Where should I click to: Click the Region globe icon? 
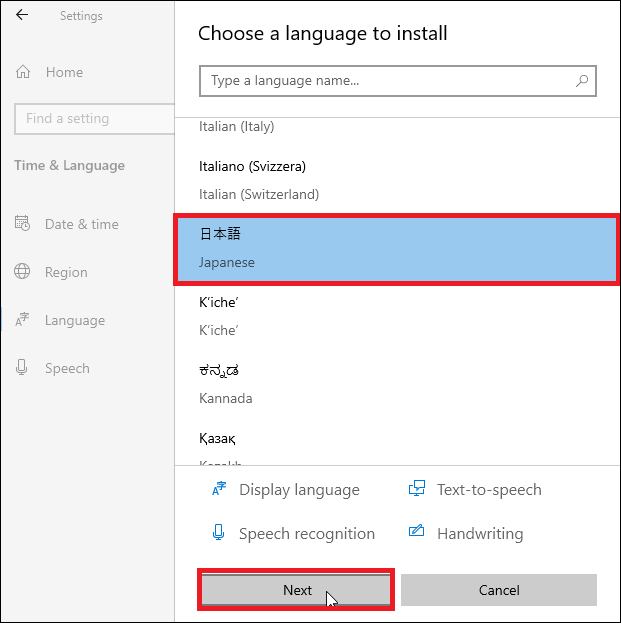pyautogui.click(x=22, y=272)
